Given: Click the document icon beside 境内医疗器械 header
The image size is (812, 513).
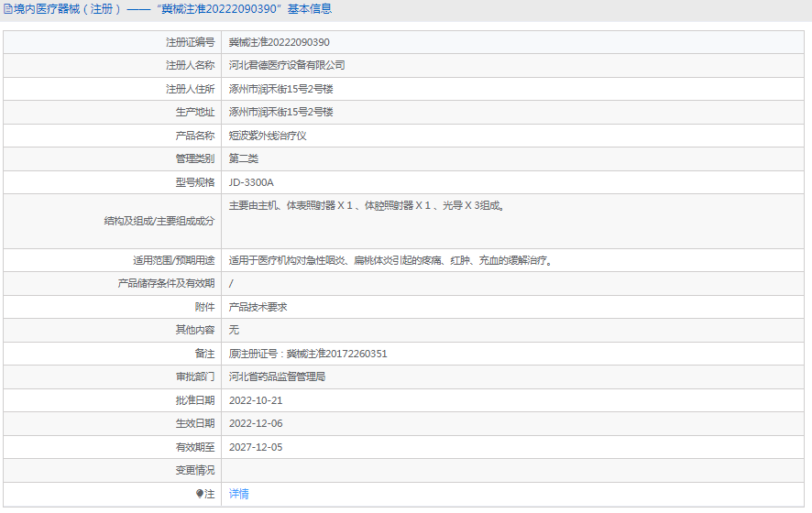Looking at the screenshot, I should (8, 9).
